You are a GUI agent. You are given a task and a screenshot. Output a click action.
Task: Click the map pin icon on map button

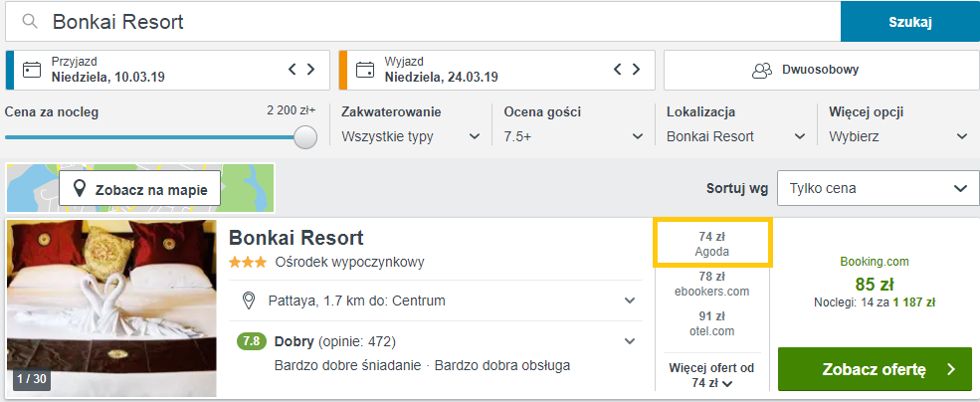point(80,189)
